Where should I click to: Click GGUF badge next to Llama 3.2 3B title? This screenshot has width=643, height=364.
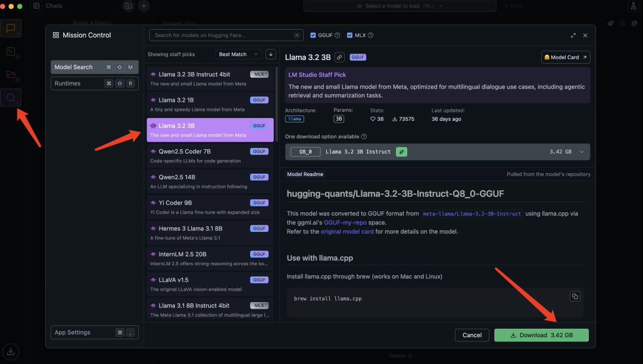click(x=358, y=57)
